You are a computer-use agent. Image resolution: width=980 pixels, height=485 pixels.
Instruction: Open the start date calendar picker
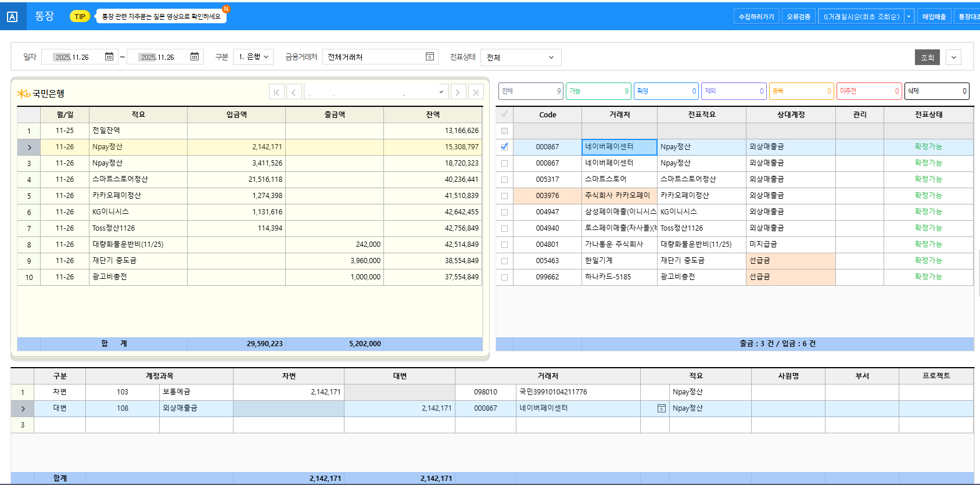click(x=109, y=56)
